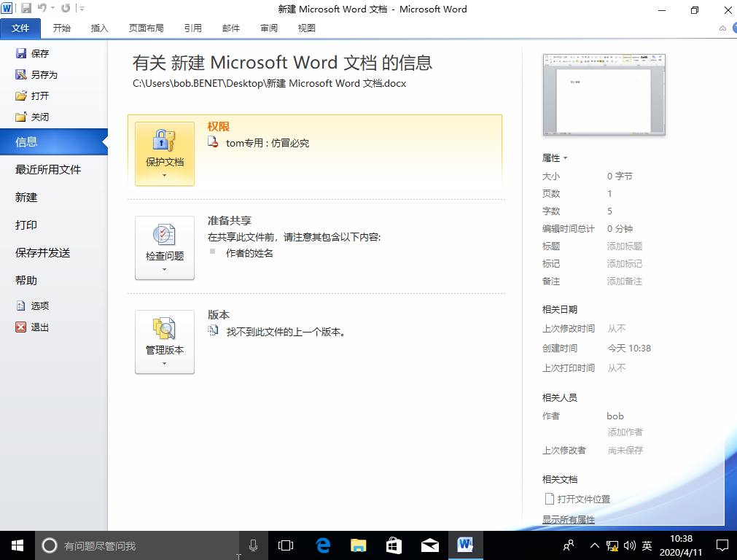Click 添加作者 field
The width and height of the screenshot is (737, 560).
pyautogui.click(x=625, y=432)
